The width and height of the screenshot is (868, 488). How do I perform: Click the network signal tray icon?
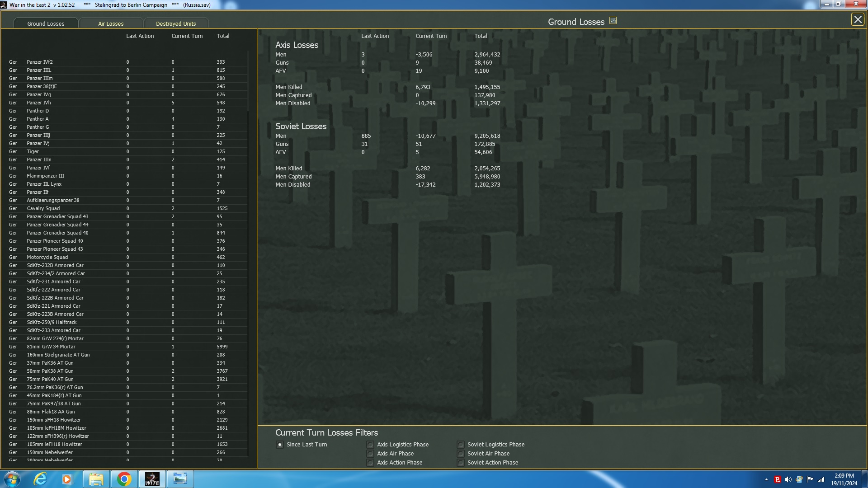(x=821, y=479)
